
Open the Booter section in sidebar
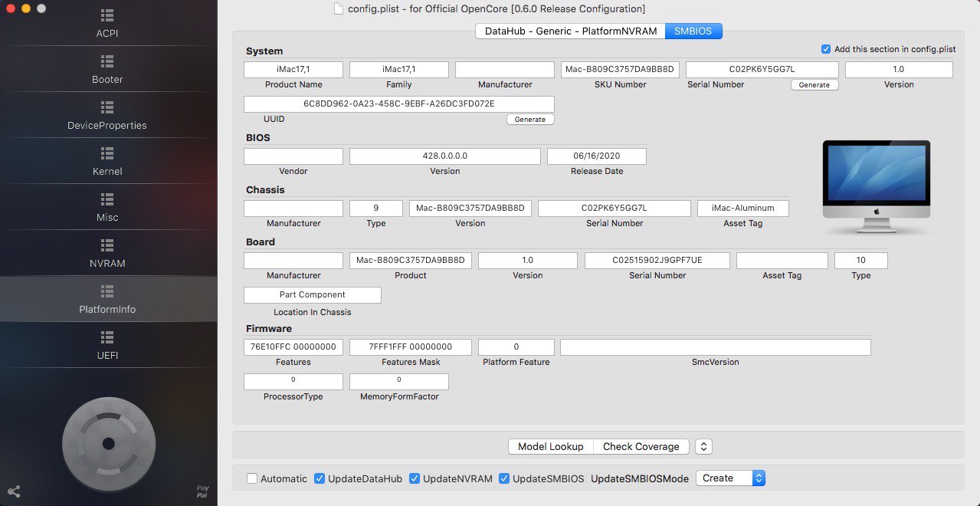[x=108, y=69]
